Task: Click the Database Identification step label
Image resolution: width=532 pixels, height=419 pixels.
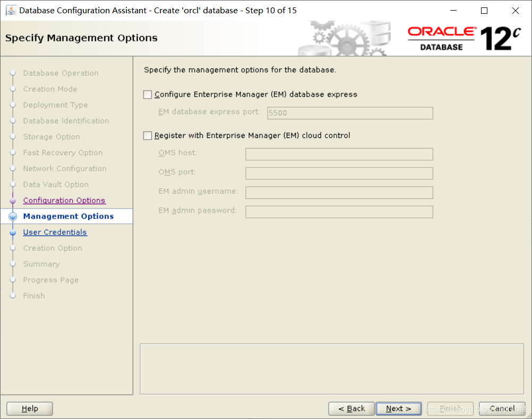Action: (66, 121)
